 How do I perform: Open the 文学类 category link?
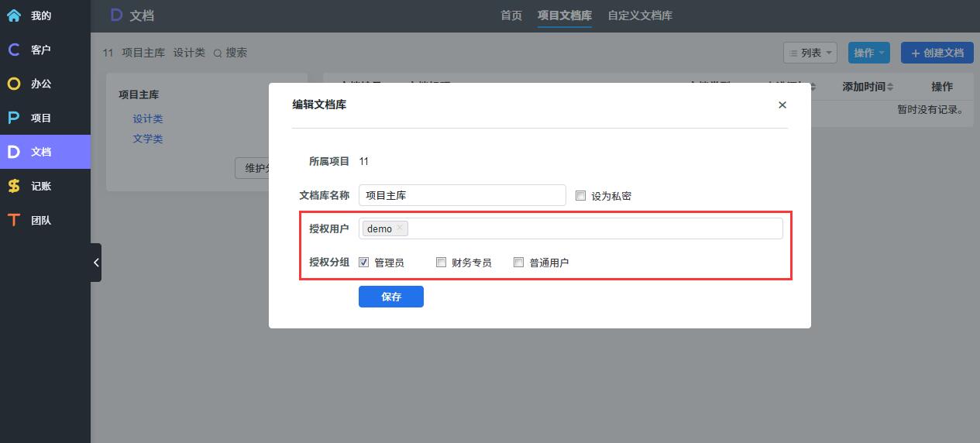point(148,139)
